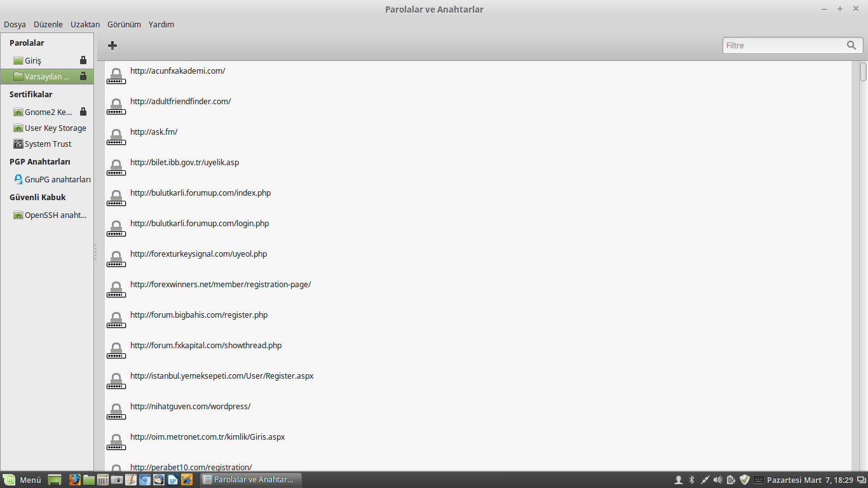Select the Varsayılan keyring in the sidebar

[x=47, y=76]
